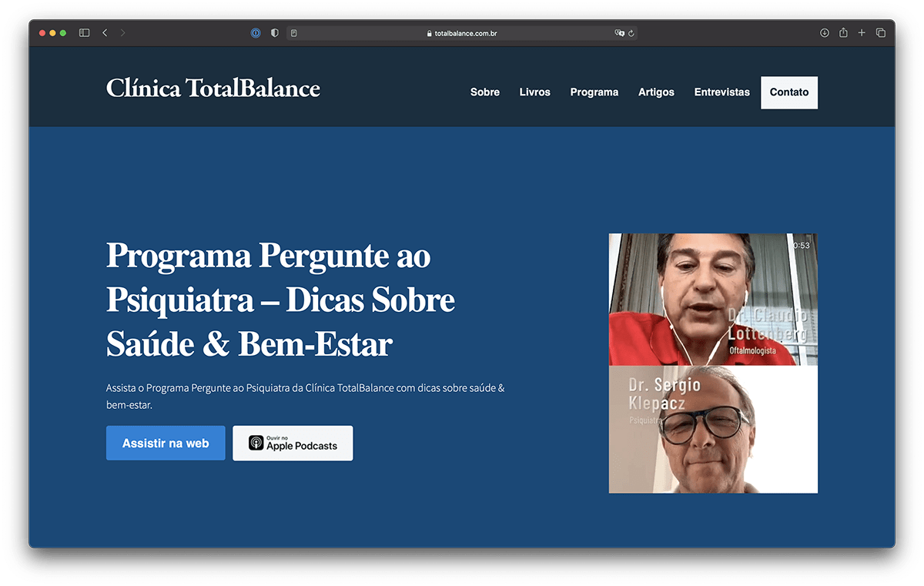This screenshot has height=586, width=924.
Task: Click the Assistir na web button
Action: [x=166, y=444]
